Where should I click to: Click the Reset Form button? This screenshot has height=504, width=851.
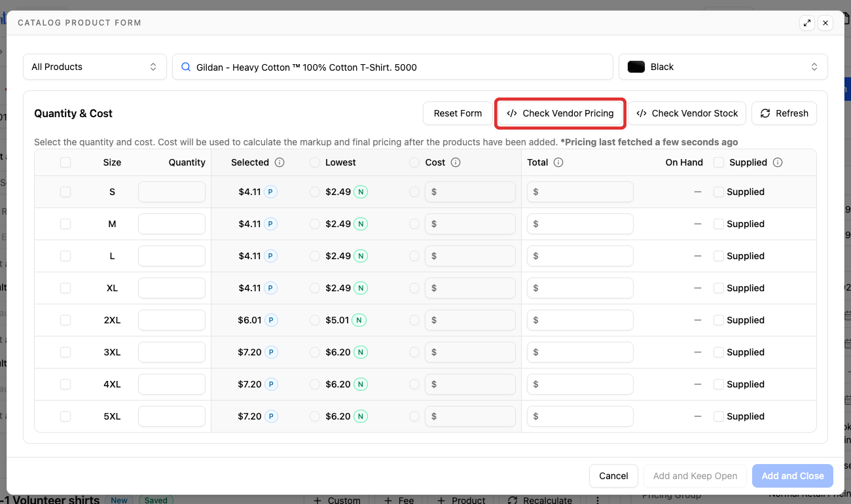[x=458, y=113]
